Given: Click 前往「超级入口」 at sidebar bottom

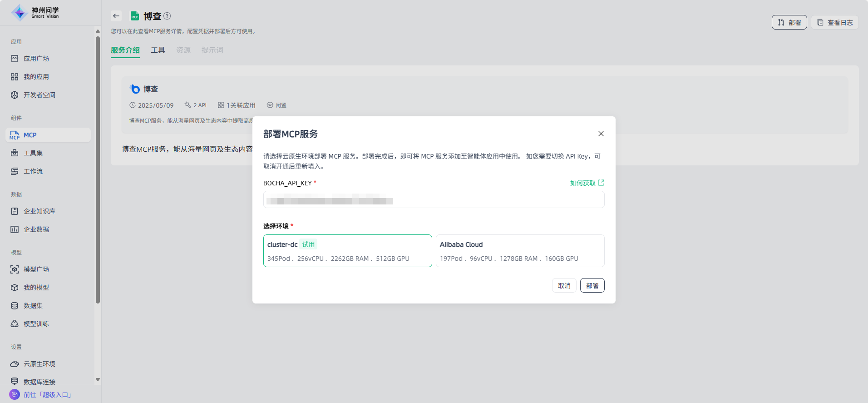Looking at the screenshot, I should click(48, 395).
